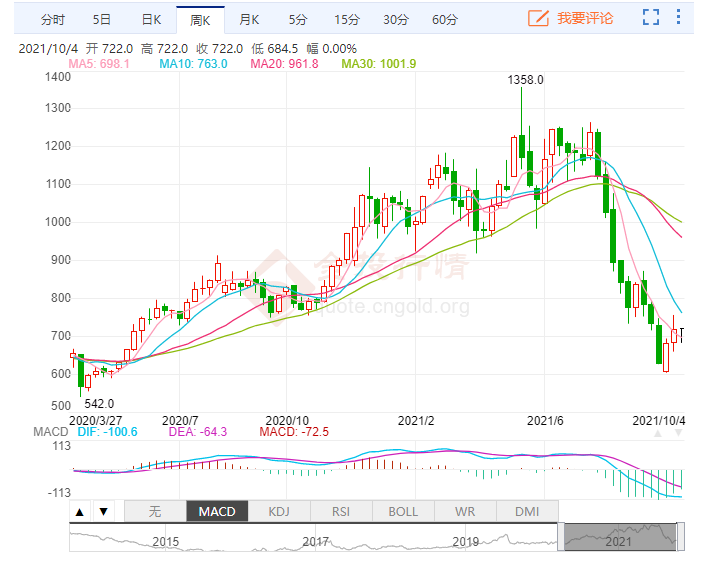Click the gray up arrow beside MACD panel

point(658,433)
